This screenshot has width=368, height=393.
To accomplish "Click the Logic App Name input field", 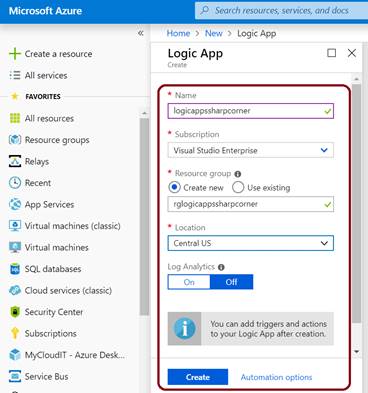I will pyautogui.click(x=250, y=111).
